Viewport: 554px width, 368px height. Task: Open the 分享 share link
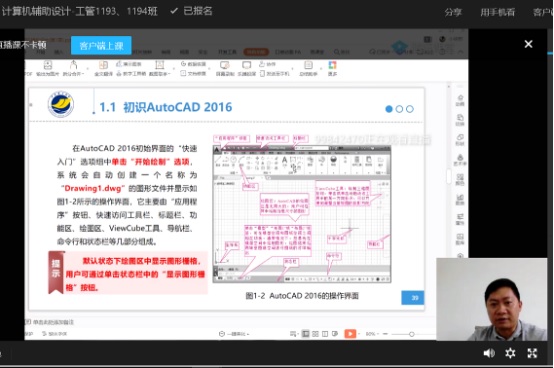coord(453,12)
